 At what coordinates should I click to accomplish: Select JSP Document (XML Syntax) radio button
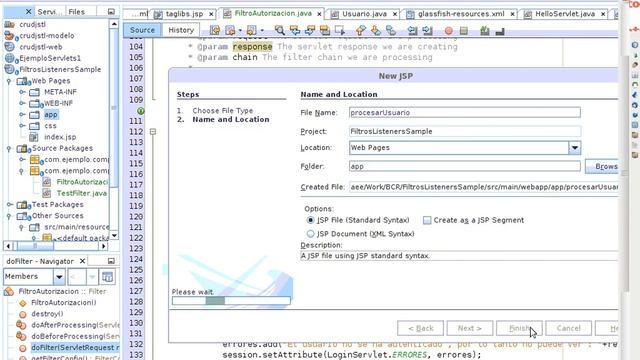point(310,233)
